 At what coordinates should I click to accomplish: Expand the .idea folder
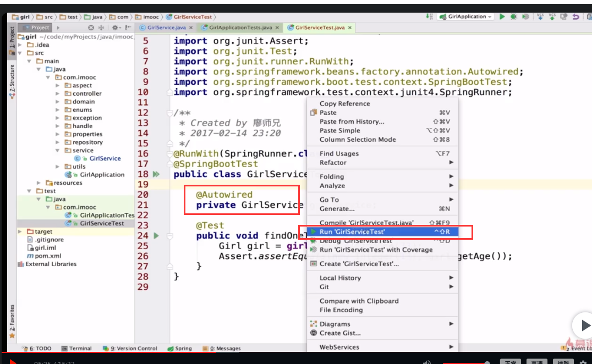click(20, 45)
